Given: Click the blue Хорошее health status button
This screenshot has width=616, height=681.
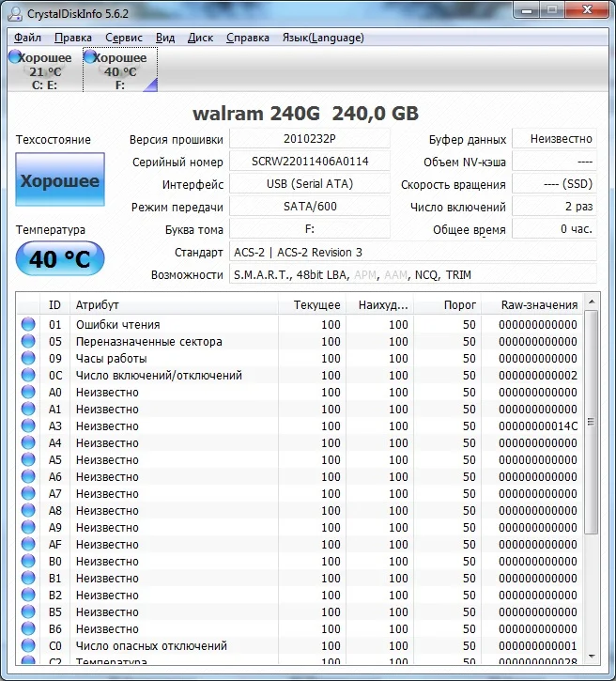Looking at the screenshot, I should [x=60, y=179].
